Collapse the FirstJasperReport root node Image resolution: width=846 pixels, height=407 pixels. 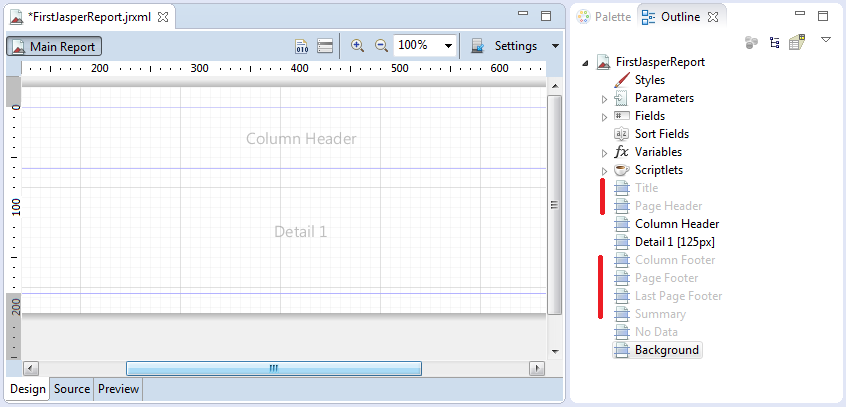585,63
